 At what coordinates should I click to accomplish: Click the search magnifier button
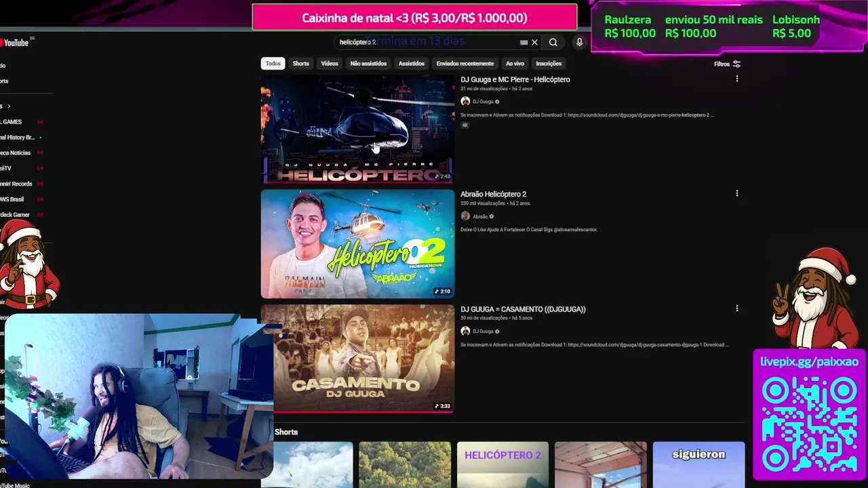point(553,42)
